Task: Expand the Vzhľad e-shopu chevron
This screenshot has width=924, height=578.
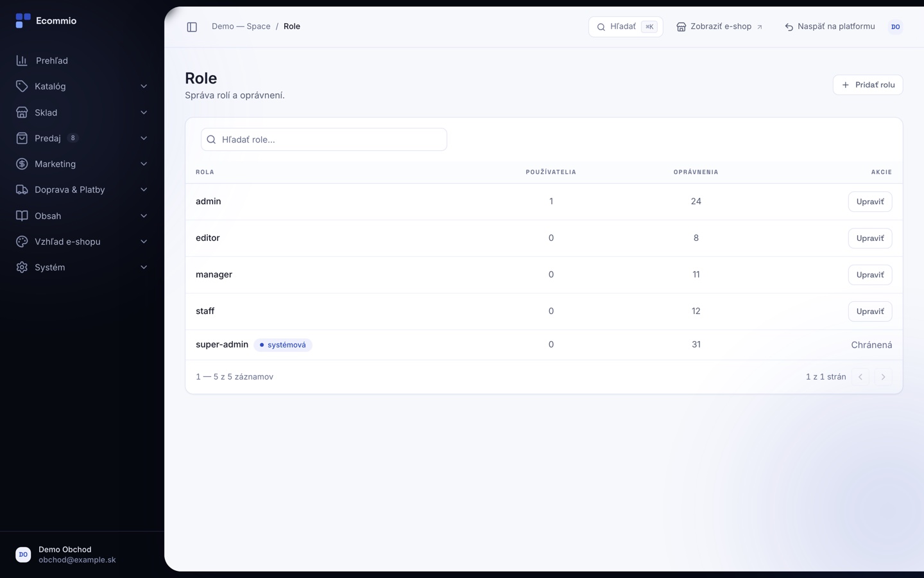Action: click(x=144, y=241)
